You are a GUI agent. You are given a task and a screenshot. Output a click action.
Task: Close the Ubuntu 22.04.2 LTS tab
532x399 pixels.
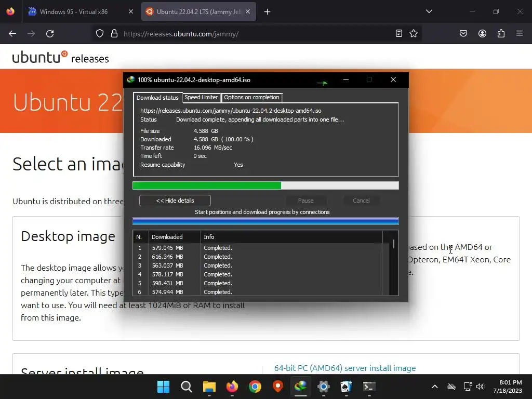click(248, 11)
